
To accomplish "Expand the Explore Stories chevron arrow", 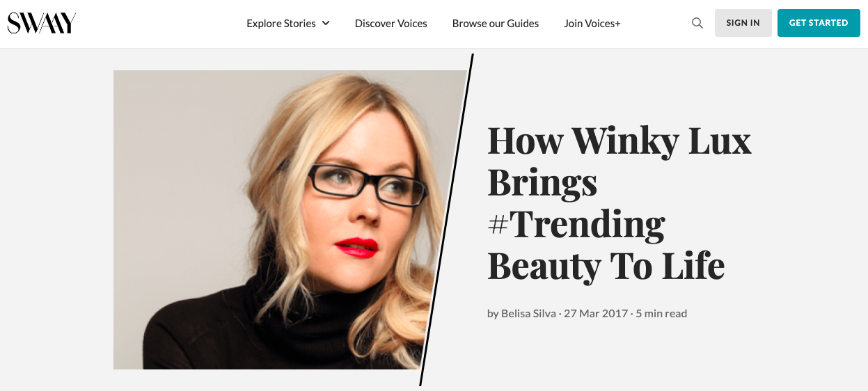I will [x=326, y=23].
